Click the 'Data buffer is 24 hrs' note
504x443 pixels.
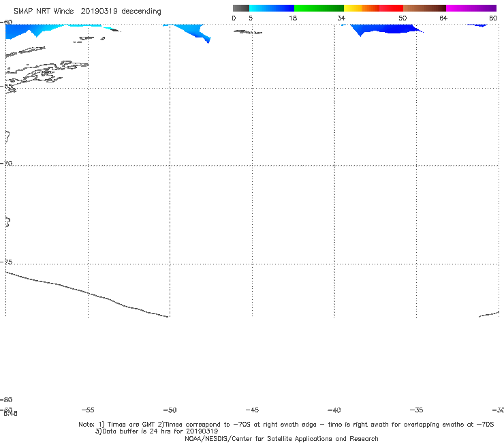coord(157,431)
